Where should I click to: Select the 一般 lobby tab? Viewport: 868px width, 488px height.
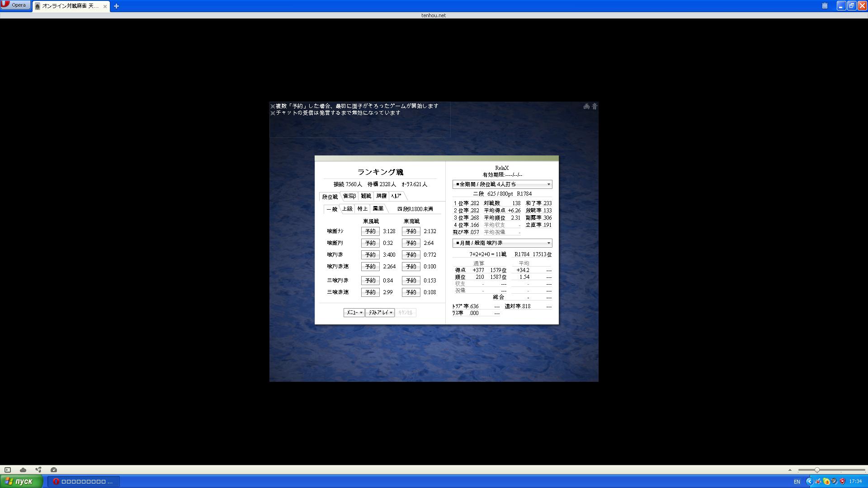tap(332, 209)
